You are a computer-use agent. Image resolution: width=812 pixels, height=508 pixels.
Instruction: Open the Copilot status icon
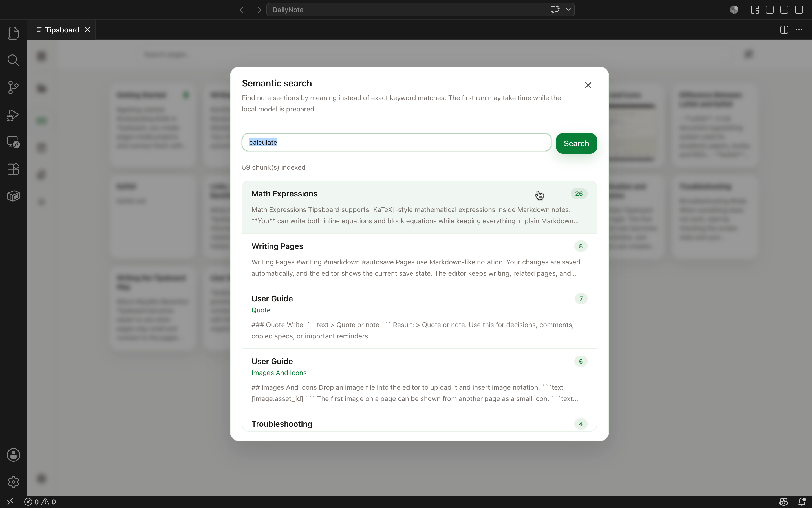pos(784,502)
